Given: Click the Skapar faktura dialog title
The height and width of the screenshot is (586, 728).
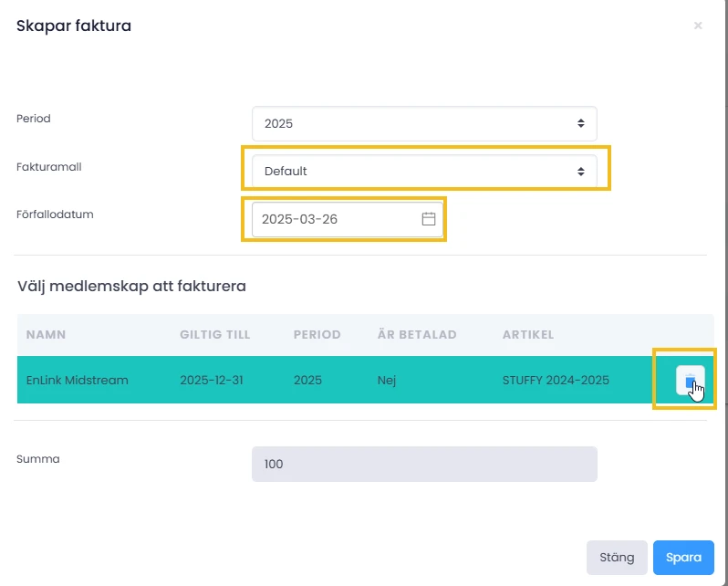Looking at the screenshot, I should pyautogui.click(x=74, y=26).
